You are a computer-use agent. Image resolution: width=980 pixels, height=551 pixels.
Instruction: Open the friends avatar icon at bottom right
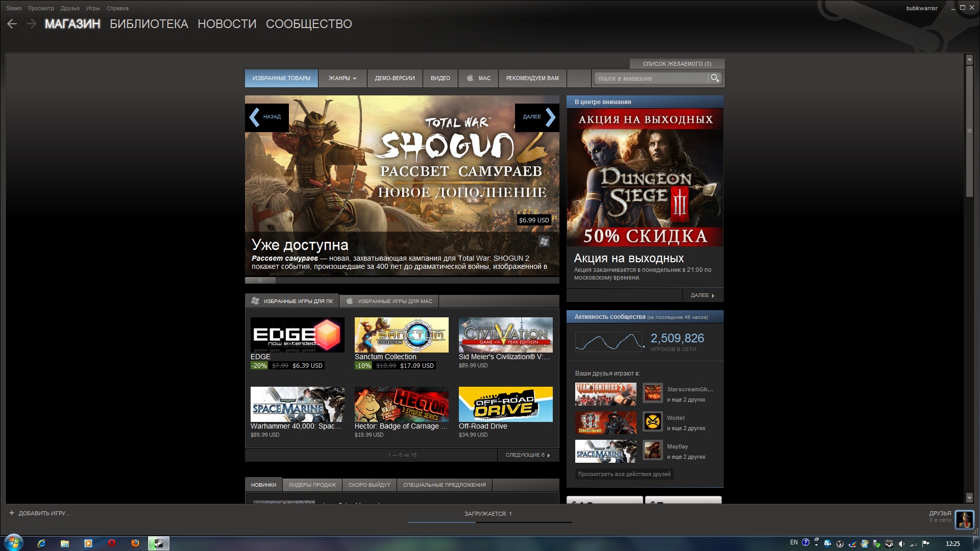click(x=964, y=519)
